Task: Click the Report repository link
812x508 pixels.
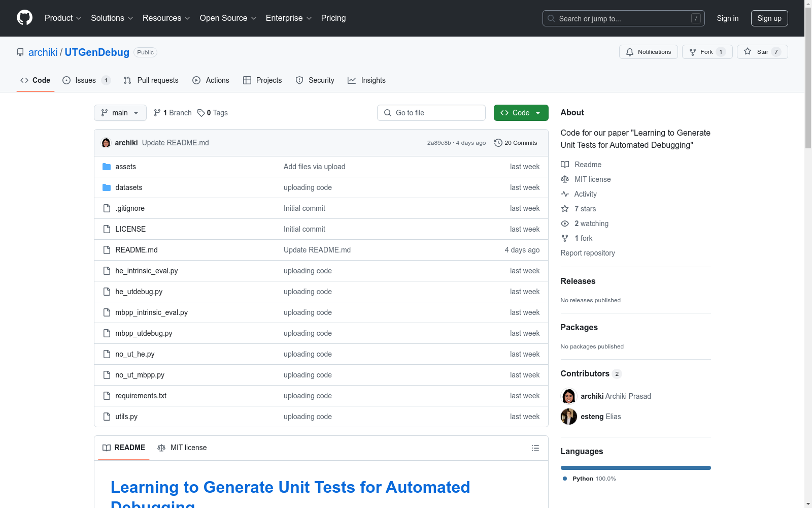Action: [x=588, y=253]
